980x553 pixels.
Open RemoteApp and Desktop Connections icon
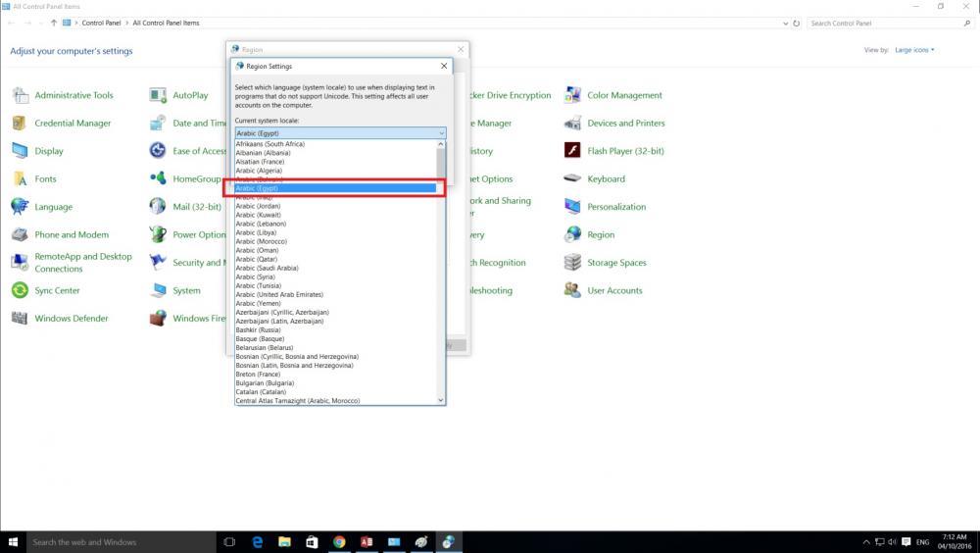(x=20, y=262)
